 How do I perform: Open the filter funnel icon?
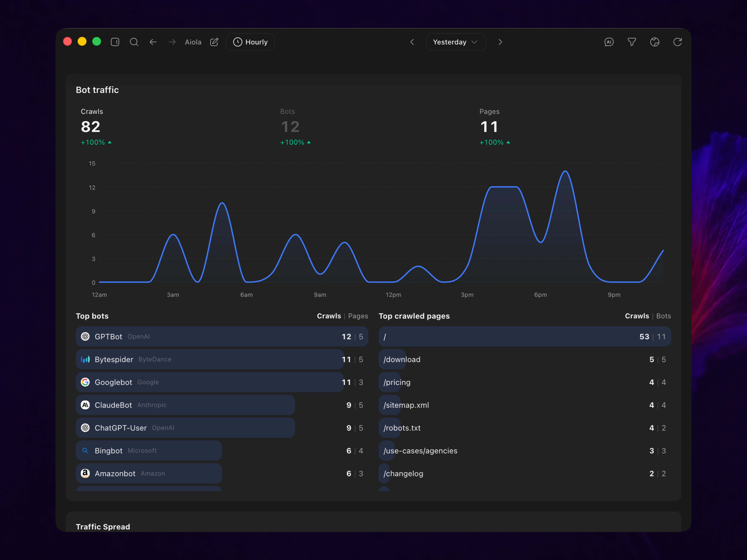pos(631,42)
